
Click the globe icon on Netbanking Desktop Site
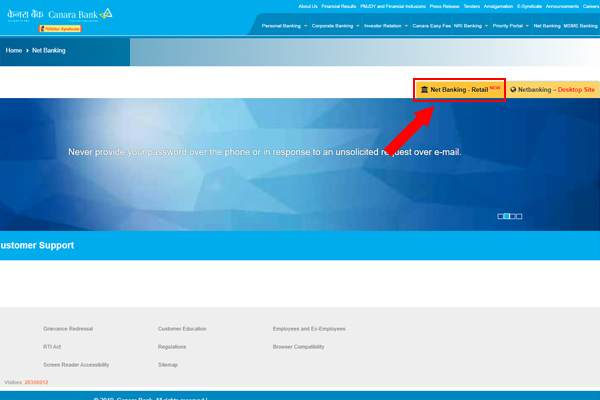pyautogui.click(x=513, y=90)
